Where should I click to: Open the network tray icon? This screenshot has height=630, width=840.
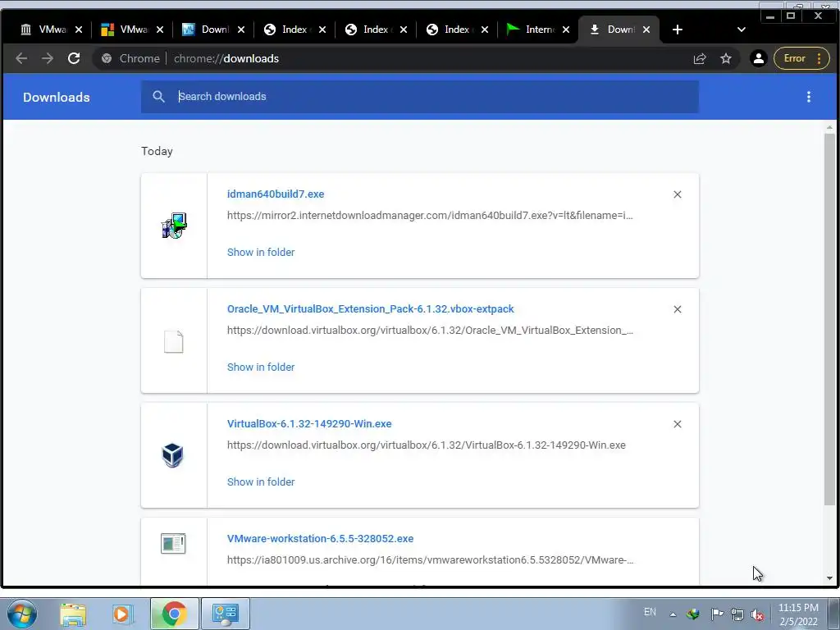click(737, 614)
